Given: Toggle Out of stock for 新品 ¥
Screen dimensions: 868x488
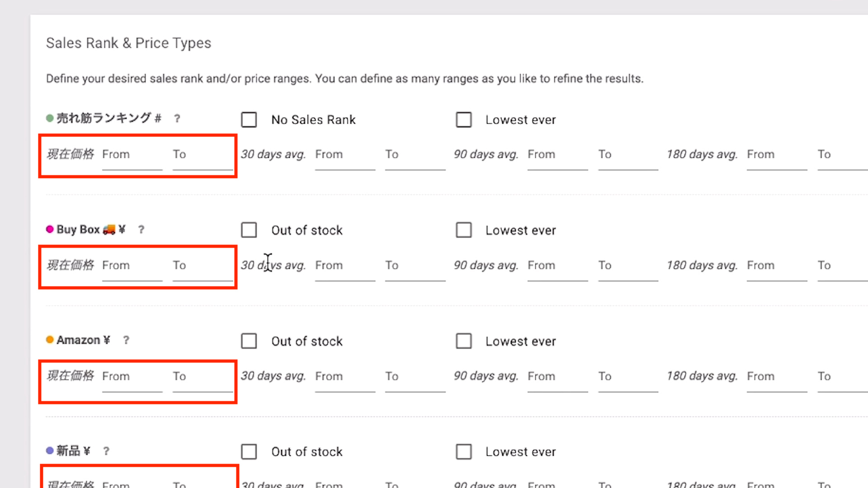Looking at the screenshot, I should click(x=249, y=452).
